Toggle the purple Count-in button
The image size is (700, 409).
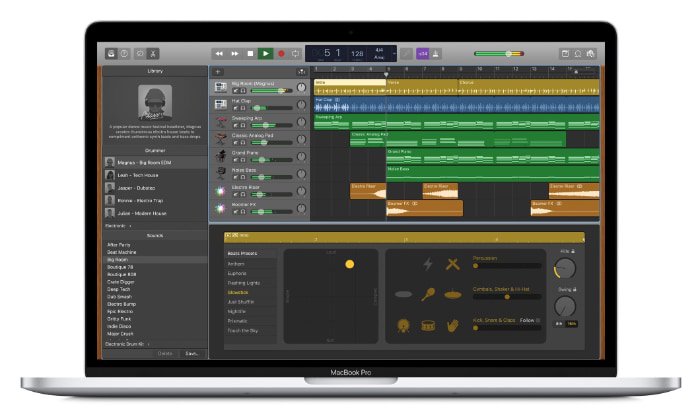422,54
